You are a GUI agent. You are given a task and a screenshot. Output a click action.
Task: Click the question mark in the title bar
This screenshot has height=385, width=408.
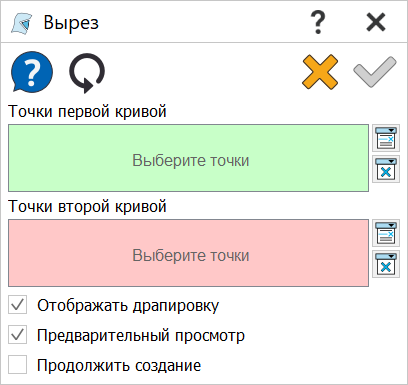click(318, 22)
